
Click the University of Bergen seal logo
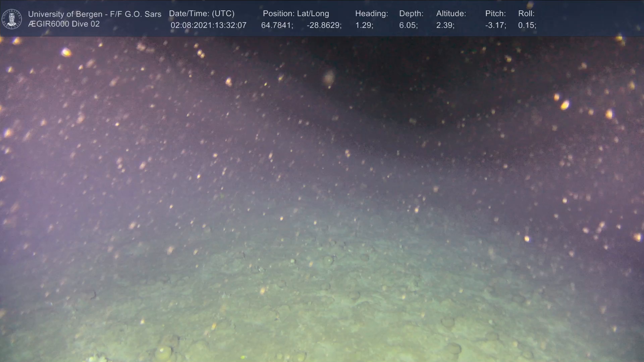tap(12, 19)
